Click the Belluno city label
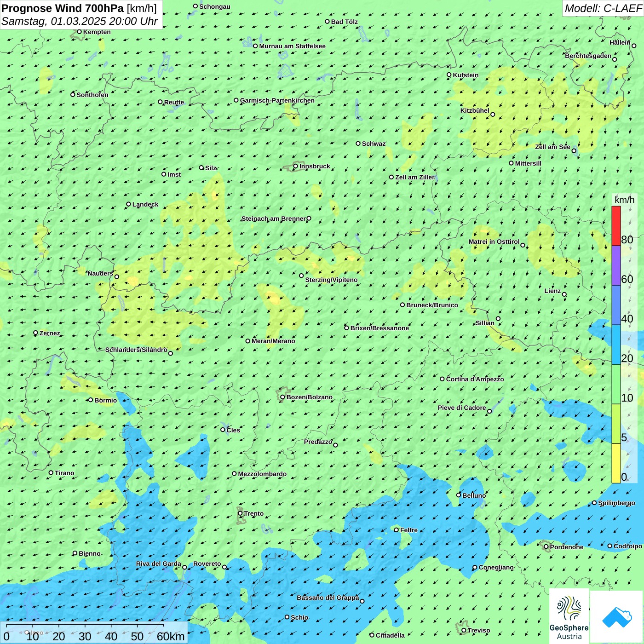Viewport: 644px width, 644px height. click(x=474, y=495)
